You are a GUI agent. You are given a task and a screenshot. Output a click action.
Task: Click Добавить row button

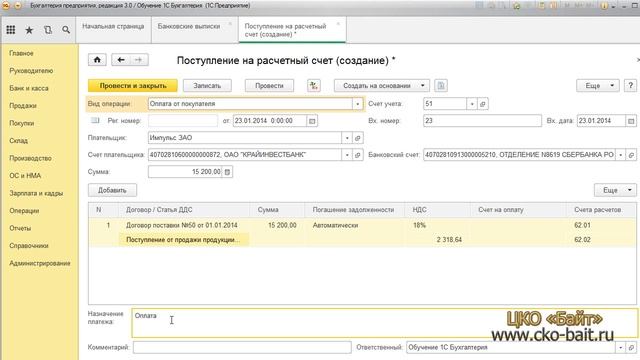coord(112,190)
